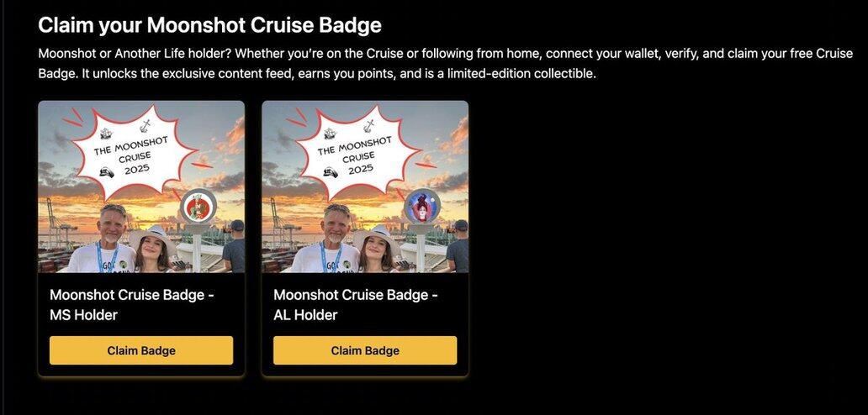Claim the AL Holder badge
This screenshot has height=415, width=868.
pos(365,350)
